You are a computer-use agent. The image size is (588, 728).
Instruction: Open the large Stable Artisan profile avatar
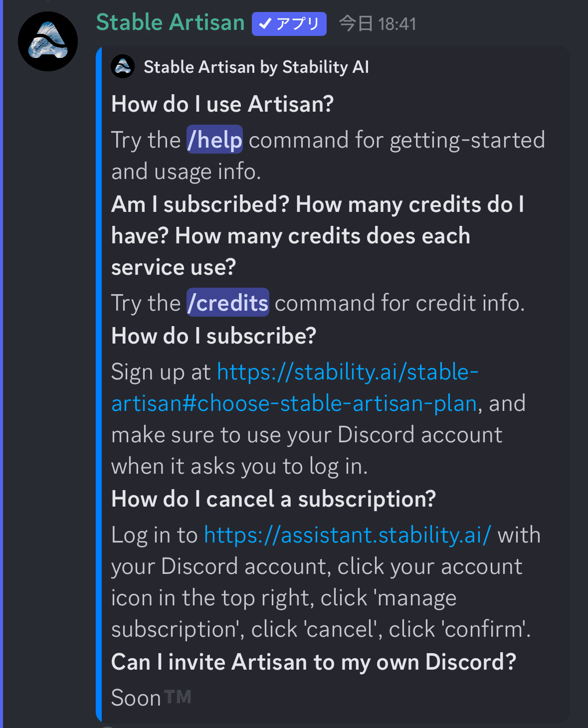[x=48, y=41]
